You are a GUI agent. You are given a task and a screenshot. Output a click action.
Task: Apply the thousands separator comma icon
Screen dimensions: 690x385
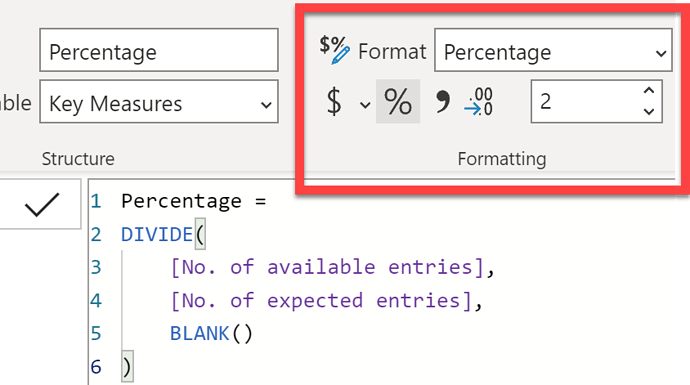click(443, 102)
